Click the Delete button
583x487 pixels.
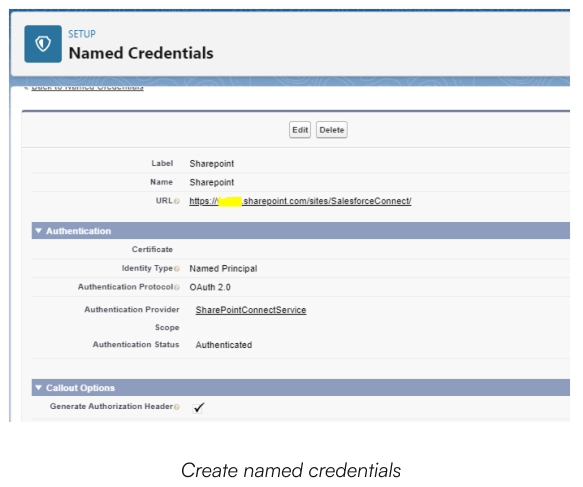332,130
